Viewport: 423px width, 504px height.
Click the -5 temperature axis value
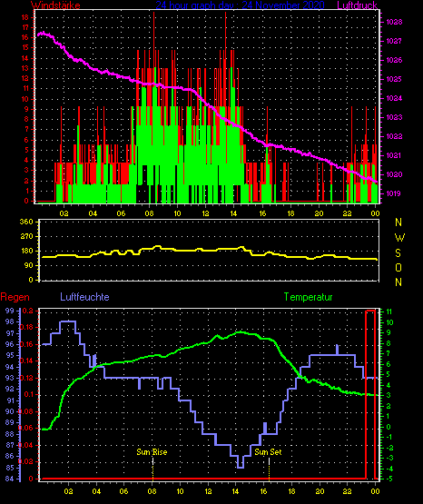(x=389, y=479)
